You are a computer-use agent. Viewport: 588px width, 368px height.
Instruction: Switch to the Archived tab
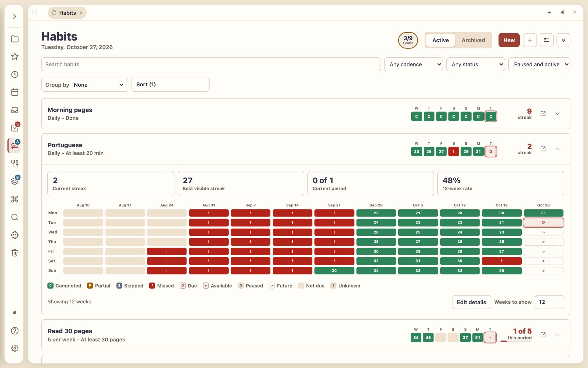pyautogui.click(x=473, y=40)
